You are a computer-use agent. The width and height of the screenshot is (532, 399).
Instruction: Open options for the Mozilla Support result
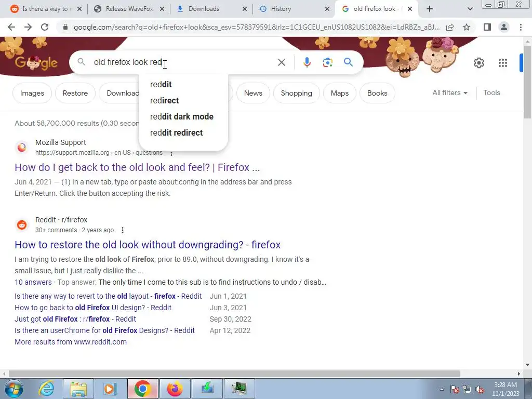[x=171, y=153]
